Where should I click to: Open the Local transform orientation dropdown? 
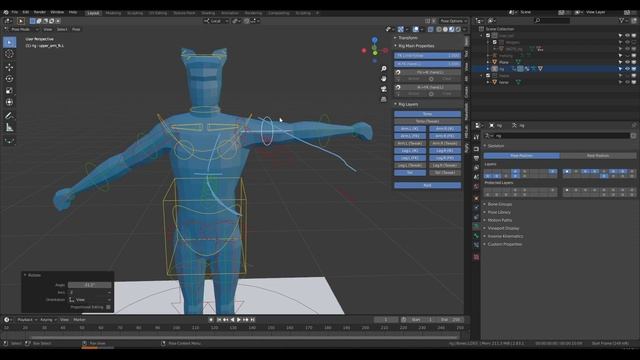coord(216,21)
